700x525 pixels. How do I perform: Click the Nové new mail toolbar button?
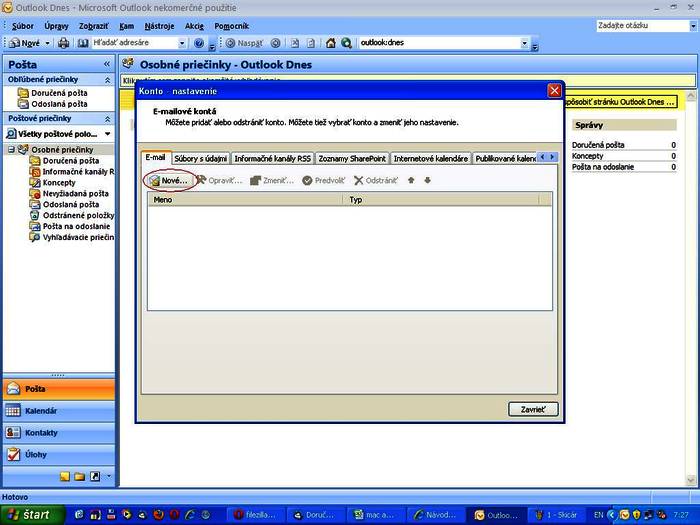click(25, 43)
